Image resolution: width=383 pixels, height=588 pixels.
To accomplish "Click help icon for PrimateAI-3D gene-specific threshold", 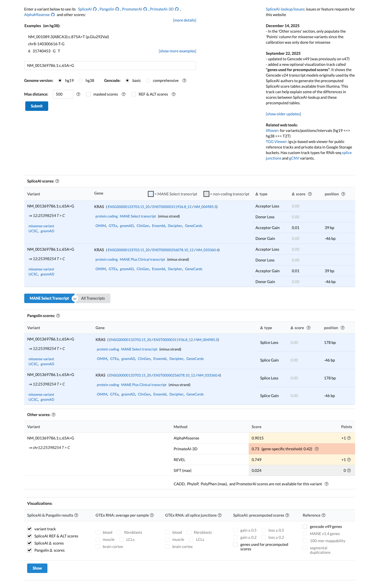I will [317, 449].
